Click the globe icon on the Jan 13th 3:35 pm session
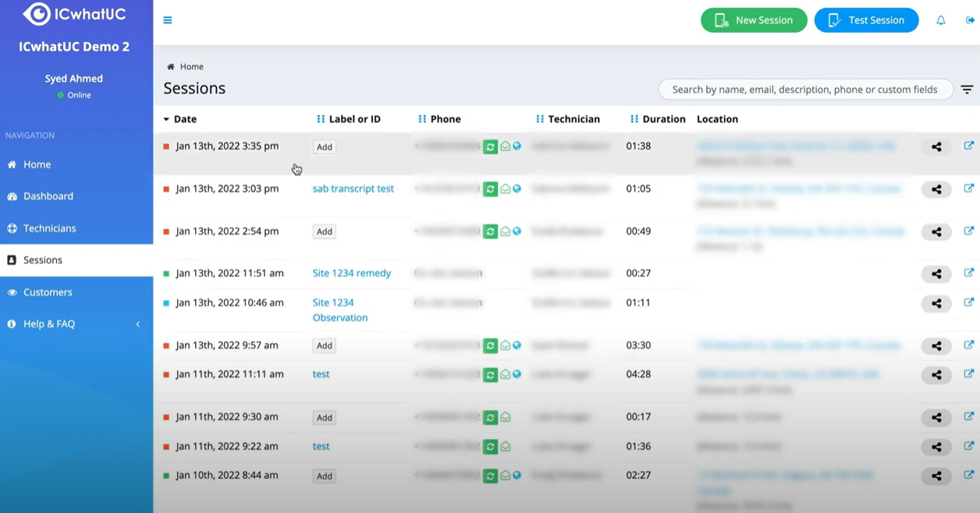 coord(517,146)
